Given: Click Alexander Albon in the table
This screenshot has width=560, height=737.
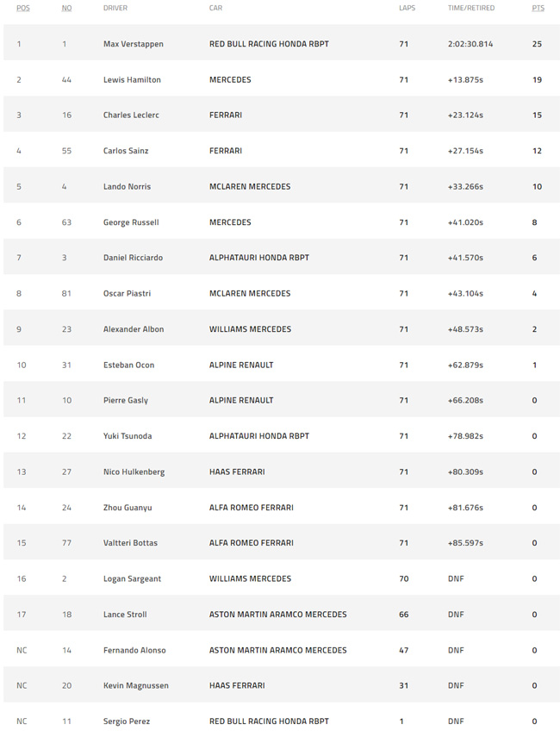Looking at the screenshot, I should point(134,329).
